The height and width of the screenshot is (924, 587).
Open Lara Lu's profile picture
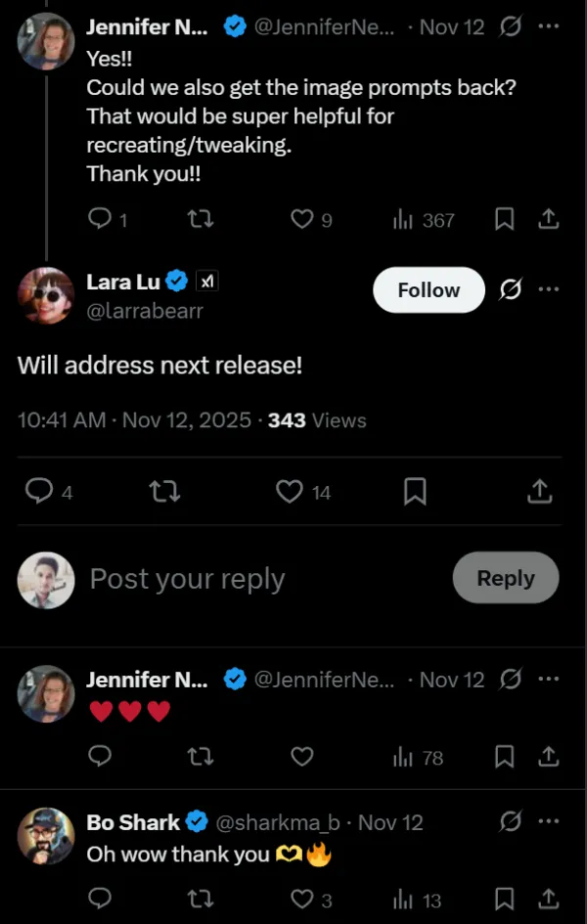coord(46,295)
